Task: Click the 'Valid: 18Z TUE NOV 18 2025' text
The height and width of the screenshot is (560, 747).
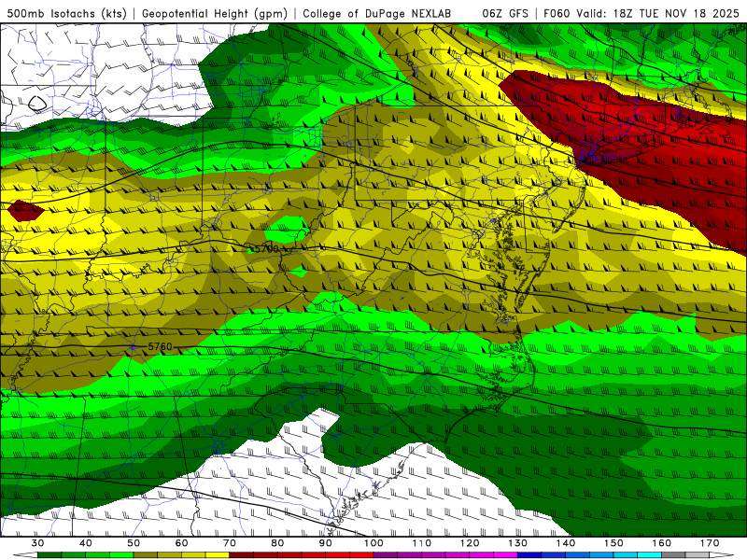Action: tap(657, 13)
